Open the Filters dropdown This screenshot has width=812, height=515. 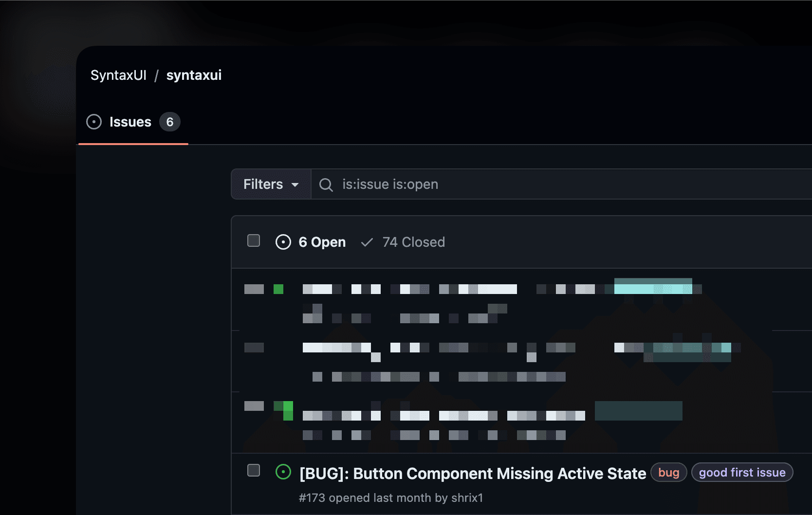pos(271,184)
